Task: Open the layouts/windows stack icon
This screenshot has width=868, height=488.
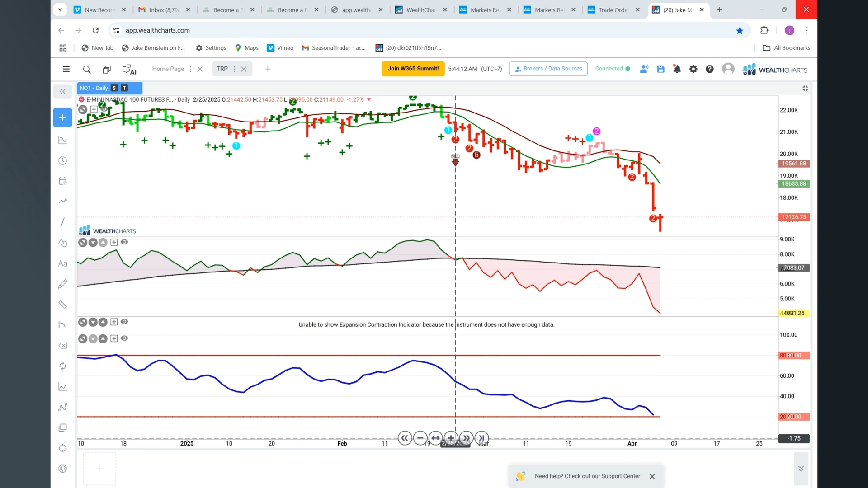Action: tap(107, 69)
